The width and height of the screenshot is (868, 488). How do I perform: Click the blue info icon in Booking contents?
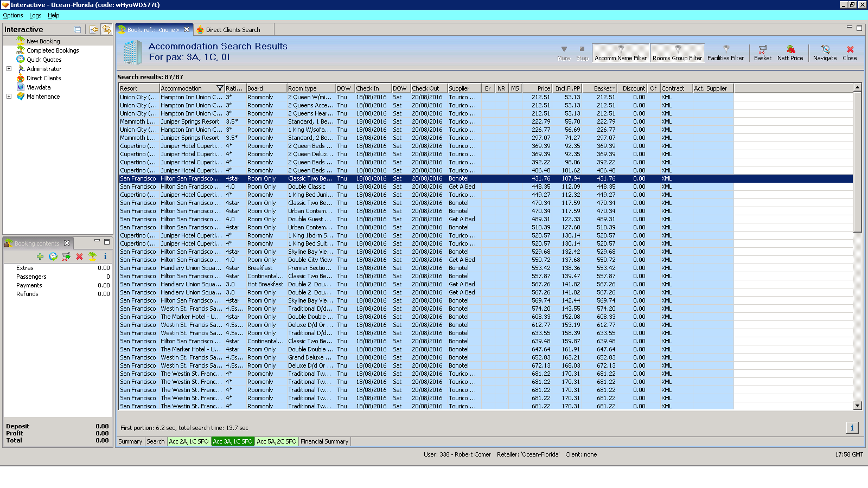pyautogui.click(x=105, y=256)
